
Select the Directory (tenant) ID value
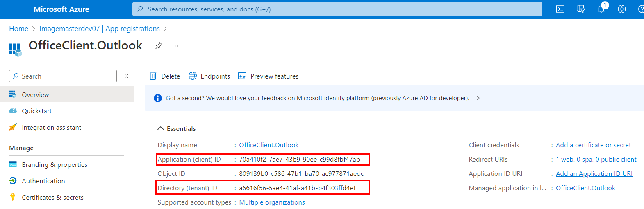tap(297, 188)
